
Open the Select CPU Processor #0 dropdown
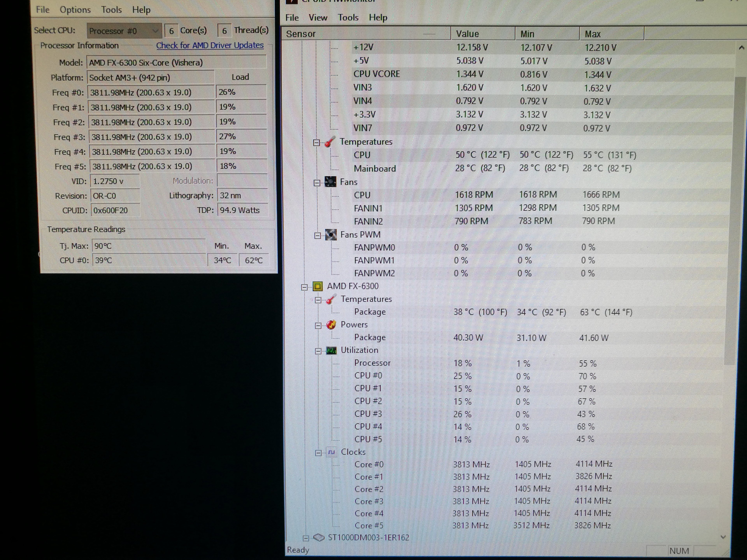click(x=124, y=31)
